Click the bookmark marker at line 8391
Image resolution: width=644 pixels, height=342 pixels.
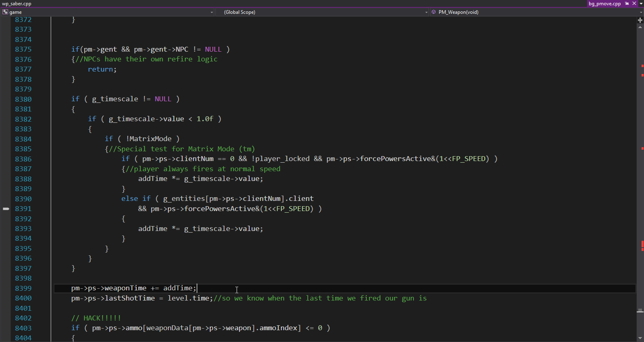[x=6, y=209]
